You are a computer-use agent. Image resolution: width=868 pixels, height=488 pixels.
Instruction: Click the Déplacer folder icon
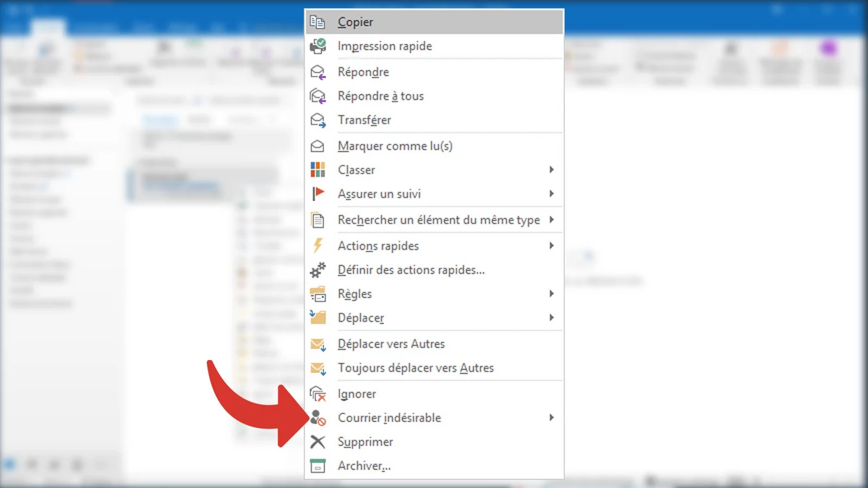point(318,318)
